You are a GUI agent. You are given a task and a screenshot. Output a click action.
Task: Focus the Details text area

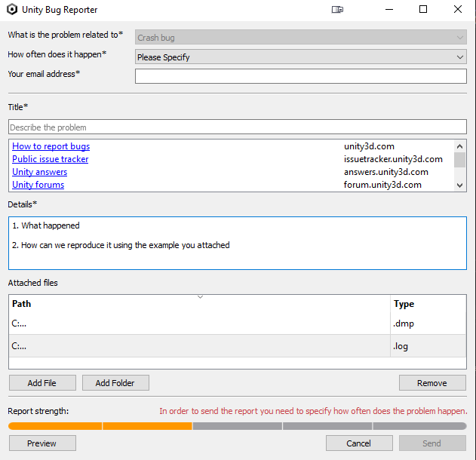(x=238, y=243)
